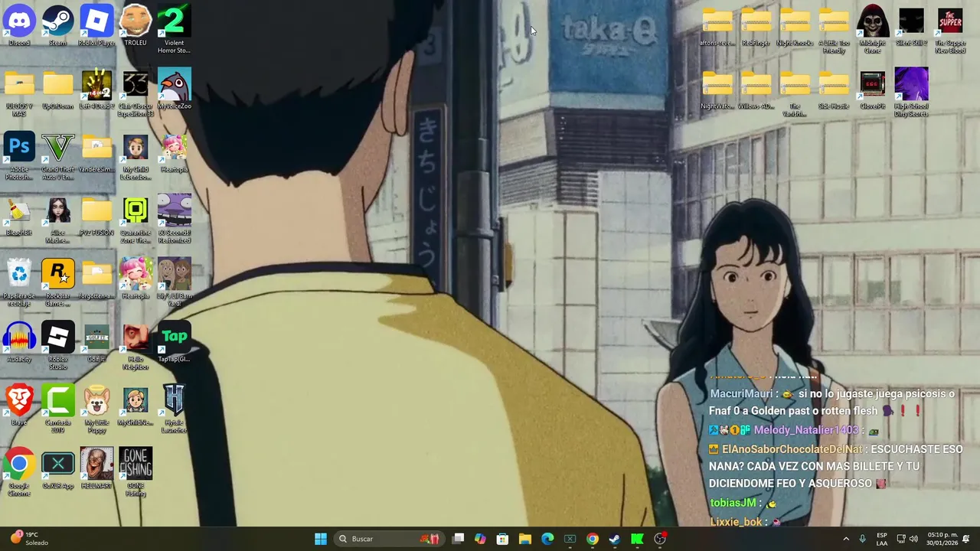Show hidden system tray icons
This screenshot has height=551, width=980.
pyautogui.click(x=846, y=539)
